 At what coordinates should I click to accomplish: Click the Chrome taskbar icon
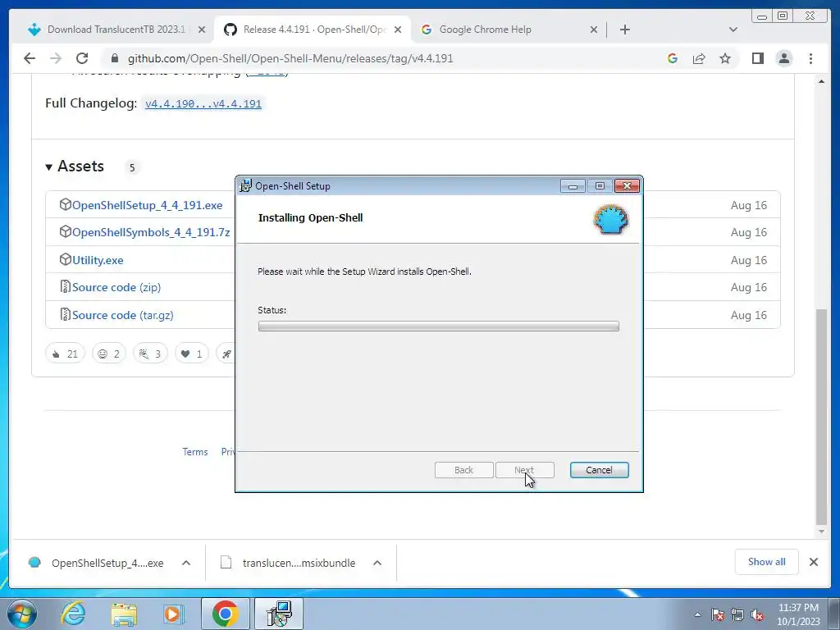tap(226, 614)
